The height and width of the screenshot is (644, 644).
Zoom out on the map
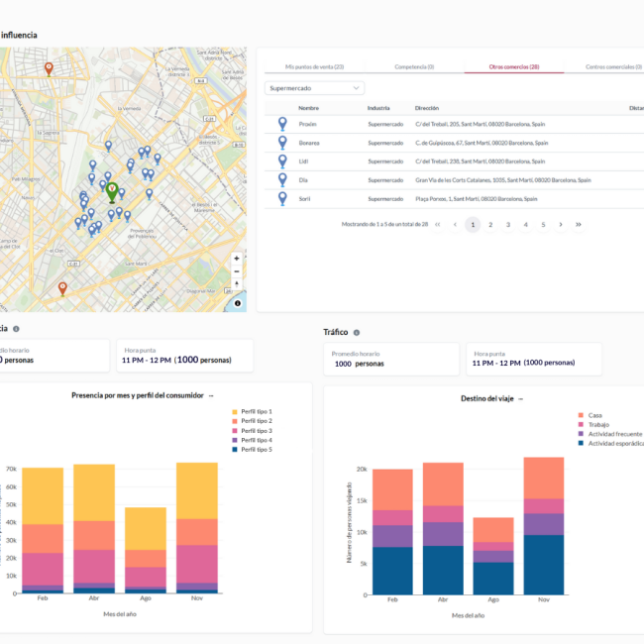coord(237,270)
